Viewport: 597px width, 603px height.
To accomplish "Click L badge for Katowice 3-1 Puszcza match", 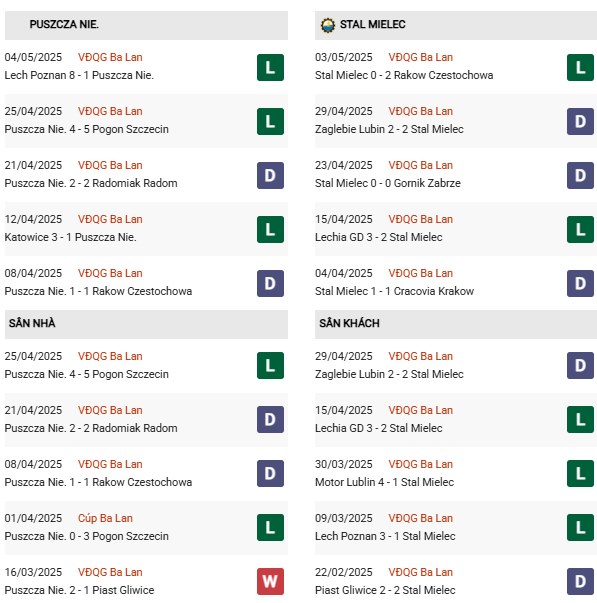I will click(x=270, y=230).
